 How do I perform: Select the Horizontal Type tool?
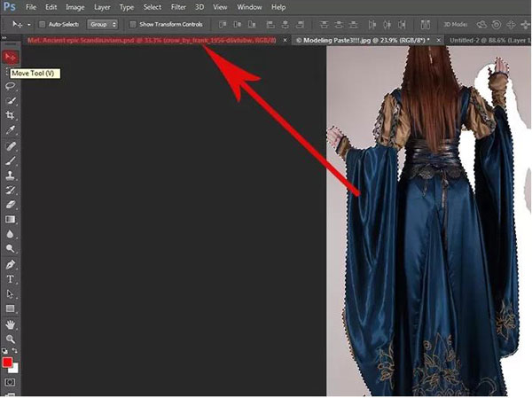click(10, 279)
